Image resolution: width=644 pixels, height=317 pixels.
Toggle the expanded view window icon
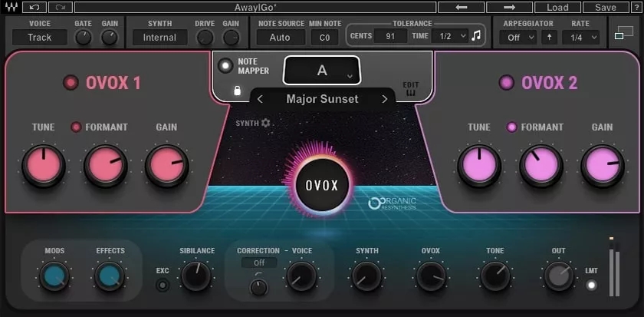pos(624,32)
